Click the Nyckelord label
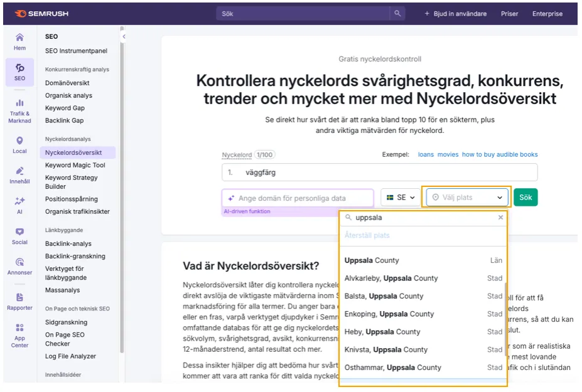The width and height of the screenshot is (582, 392). [x=237, y=155]
